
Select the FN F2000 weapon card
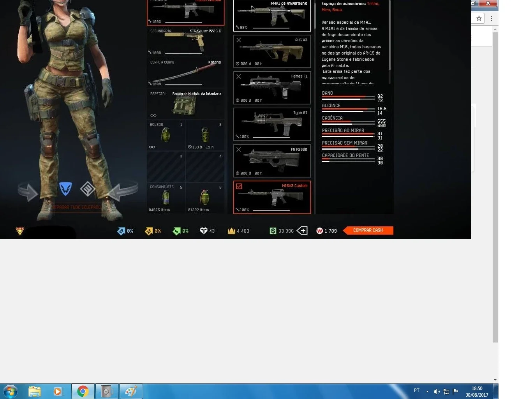272,161
